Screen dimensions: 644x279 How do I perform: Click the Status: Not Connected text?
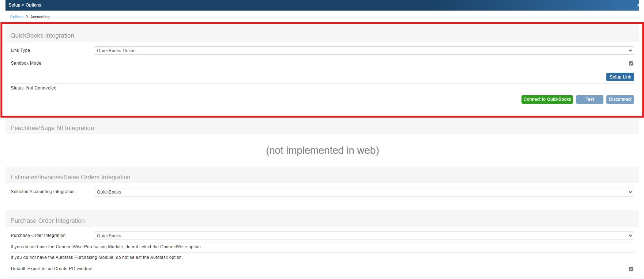(34, 88)
